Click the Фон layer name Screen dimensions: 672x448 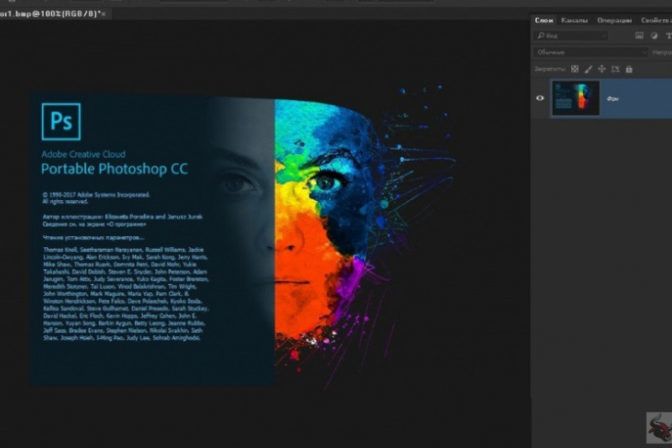(x=612, y=99)
